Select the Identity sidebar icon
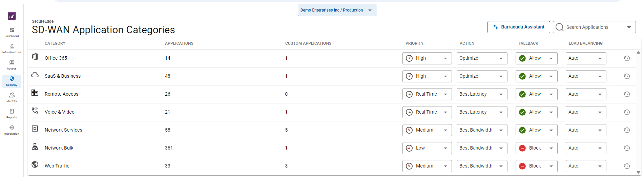 click(12, 97)
